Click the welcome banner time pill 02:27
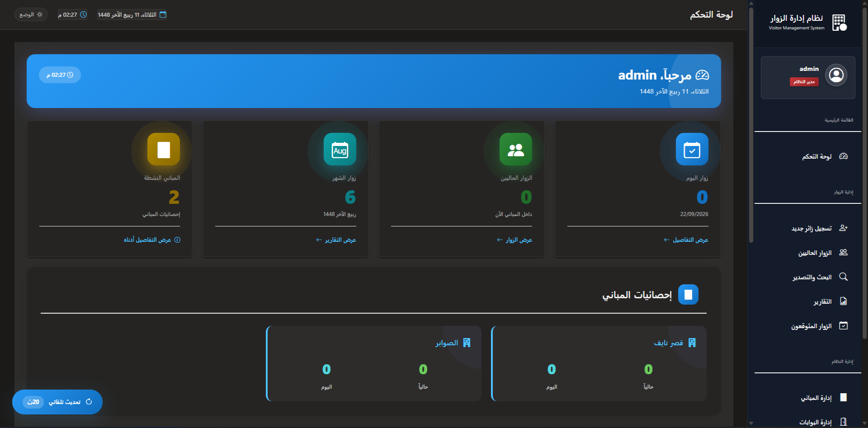Image resolution: width=868 pixels, height=428 pixels. pyautogui.click(x=60, y=75)
